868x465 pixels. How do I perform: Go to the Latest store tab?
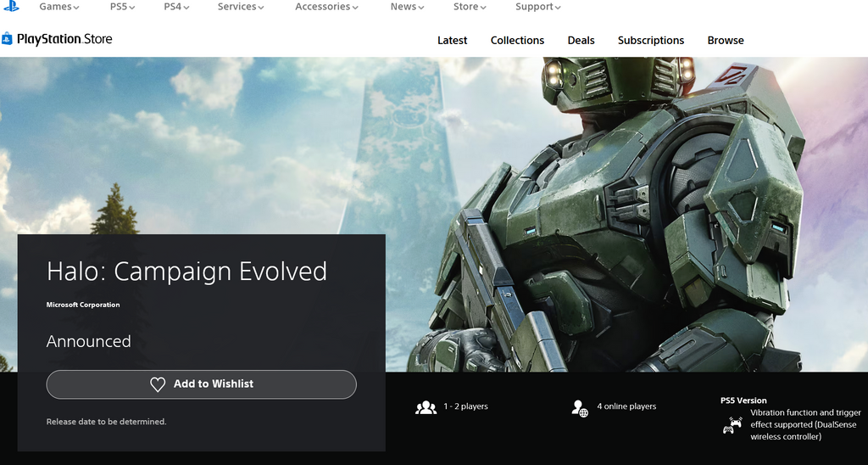tap(453, 41)
